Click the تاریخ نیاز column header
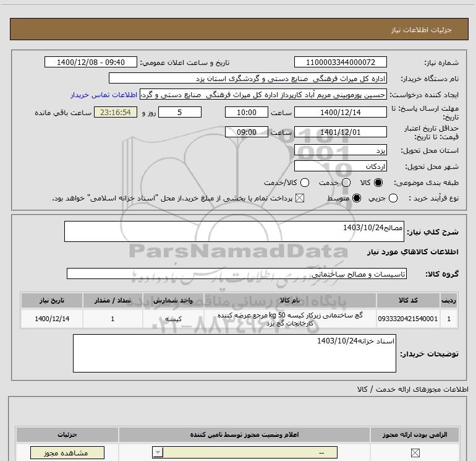The image size is (476, 461). [x=52, y=300]
